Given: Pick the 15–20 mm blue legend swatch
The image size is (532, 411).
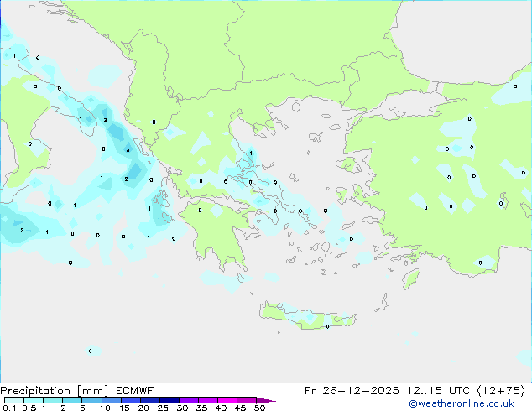Looking at the screenshot, I should click(x=131, y=400).
